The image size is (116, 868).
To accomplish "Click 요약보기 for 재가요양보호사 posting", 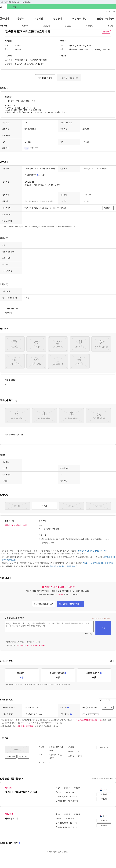I will tap(104, 821).
